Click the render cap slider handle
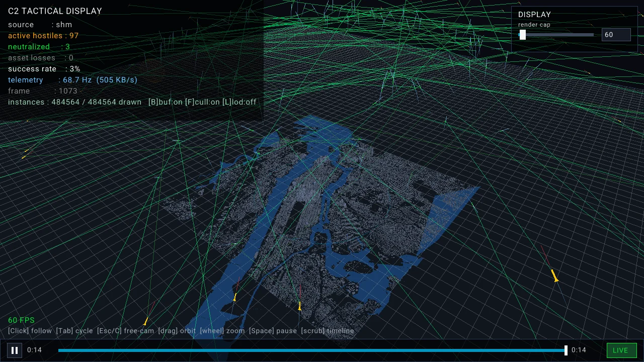This screenshot has width=644, height=362. pyautogui.click(x=523, y=35)
